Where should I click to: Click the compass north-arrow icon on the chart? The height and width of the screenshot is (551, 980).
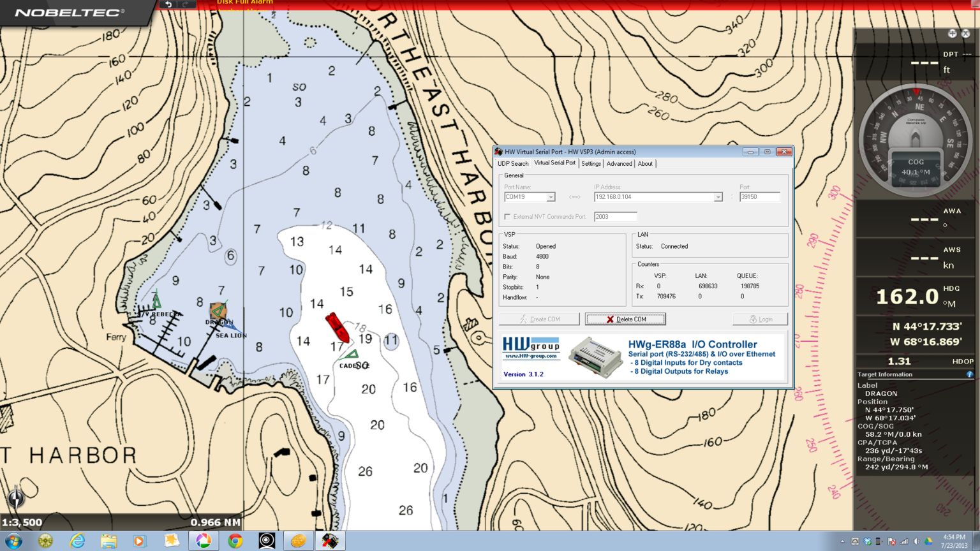pos(15,497)
